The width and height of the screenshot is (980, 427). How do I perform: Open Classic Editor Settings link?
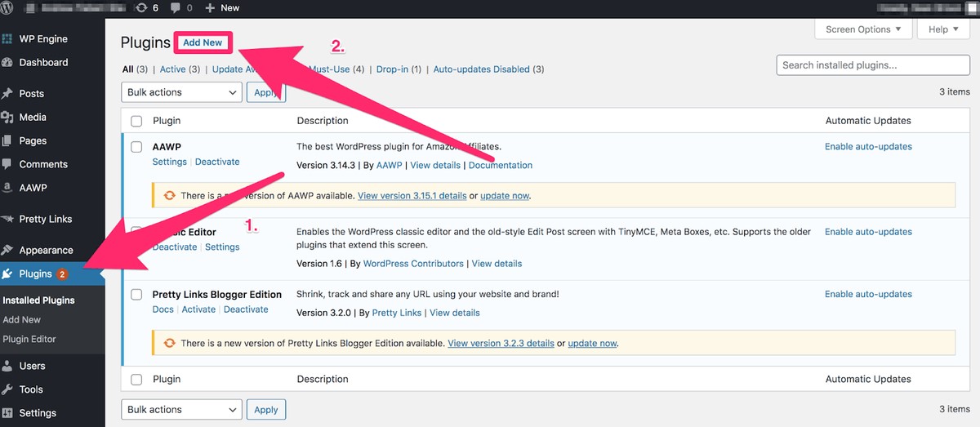pos(222,247)
